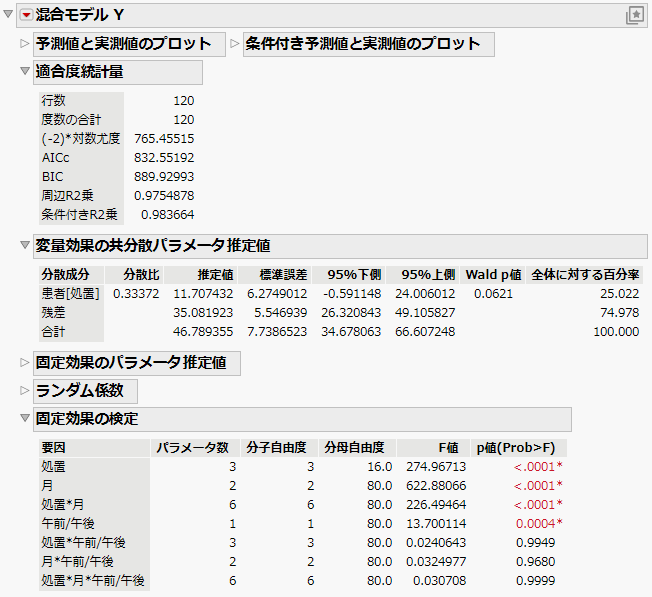Viewport: 652px width, 597px height.
Task: Select the F value 622.88066
Action: [x=436, y=486]
